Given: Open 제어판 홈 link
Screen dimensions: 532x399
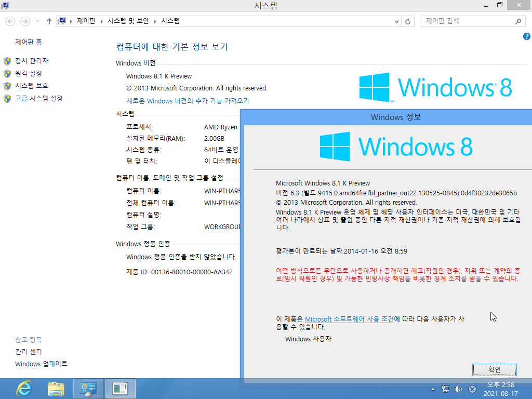Looking at the screenshot, I should tap(29, 42).
